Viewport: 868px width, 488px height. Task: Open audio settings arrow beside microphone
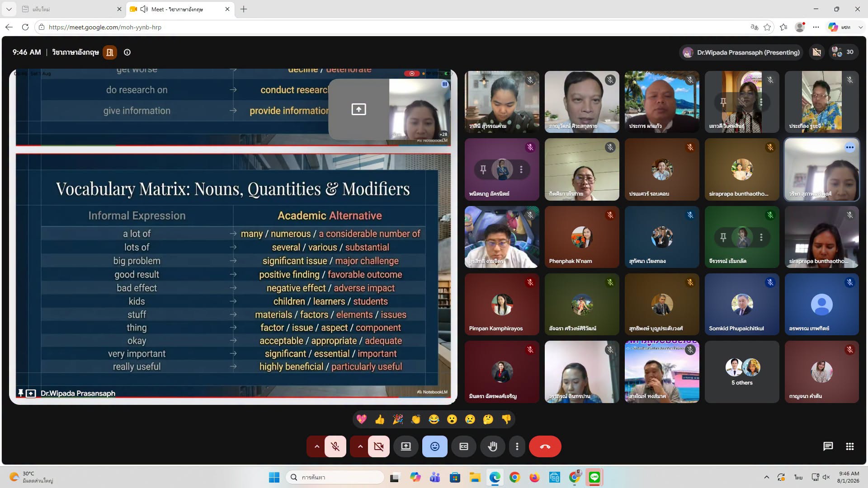click(316, 446)
